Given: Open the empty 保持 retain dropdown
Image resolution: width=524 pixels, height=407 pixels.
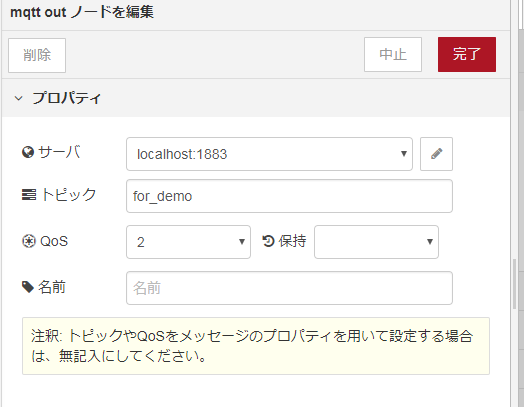Looking at the screenshot, I should 376,242.
